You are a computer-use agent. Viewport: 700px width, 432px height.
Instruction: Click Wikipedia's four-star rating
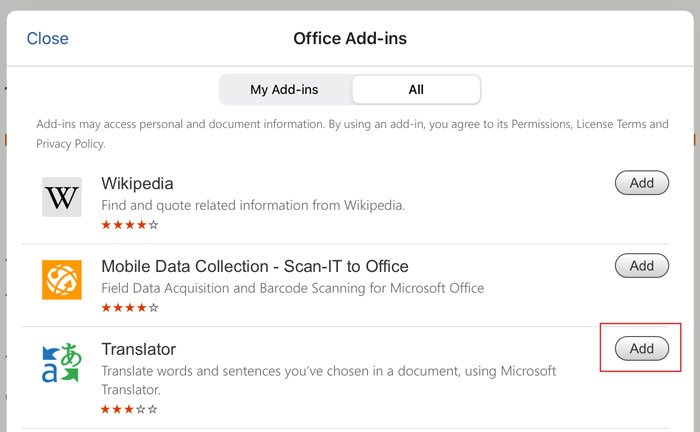click(x=130, y=224)
